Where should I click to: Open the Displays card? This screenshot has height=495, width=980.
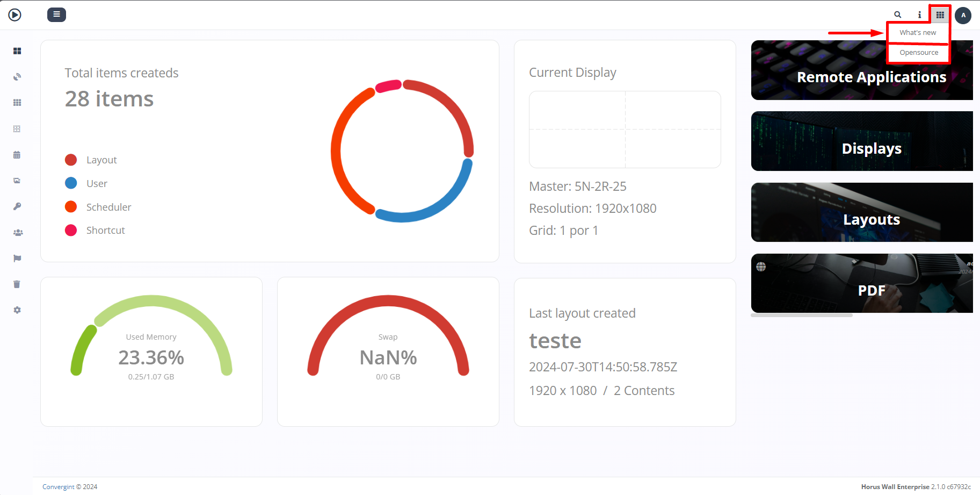862,141
